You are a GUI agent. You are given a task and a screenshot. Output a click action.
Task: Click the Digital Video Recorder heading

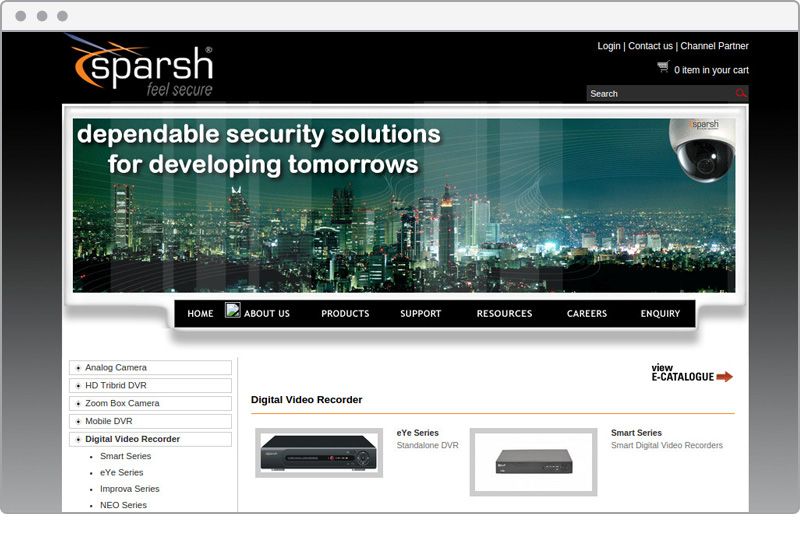click(307, 400)
